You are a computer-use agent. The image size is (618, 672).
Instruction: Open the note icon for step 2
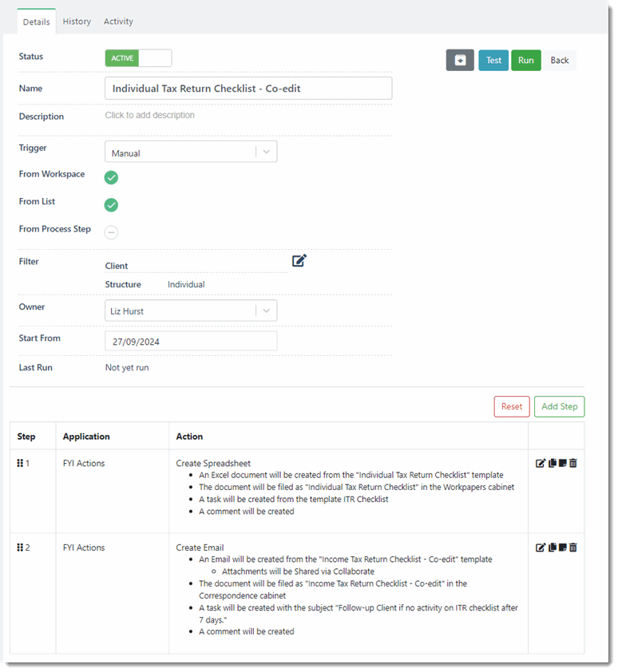click(562, 547)
